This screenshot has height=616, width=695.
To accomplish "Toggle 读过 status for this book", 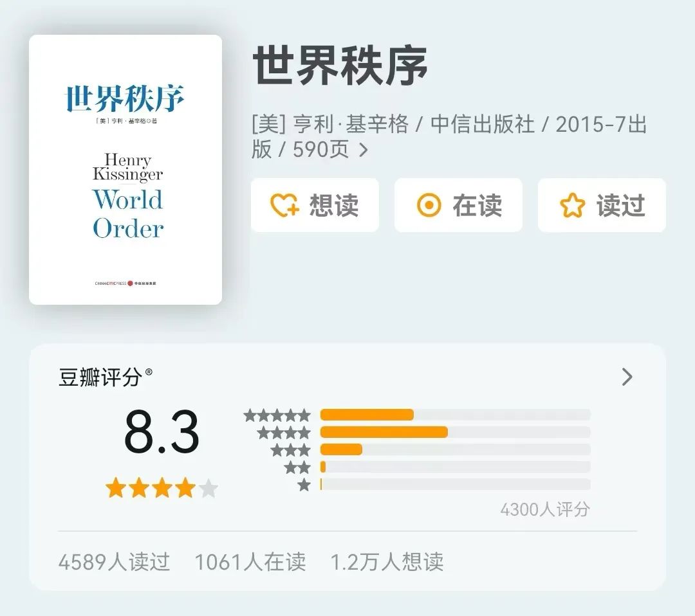I will click(x=601, y=204).
